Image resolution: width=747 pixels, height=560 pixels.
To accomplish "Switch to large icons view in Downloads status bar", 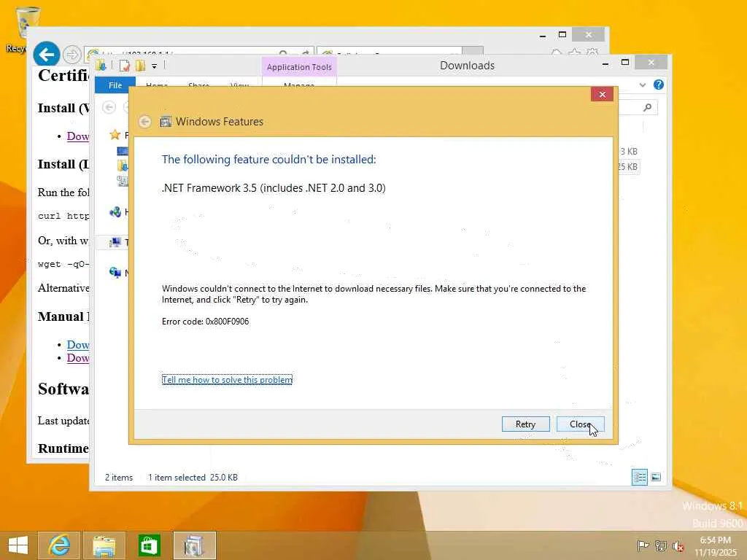I will coord(656,477).
